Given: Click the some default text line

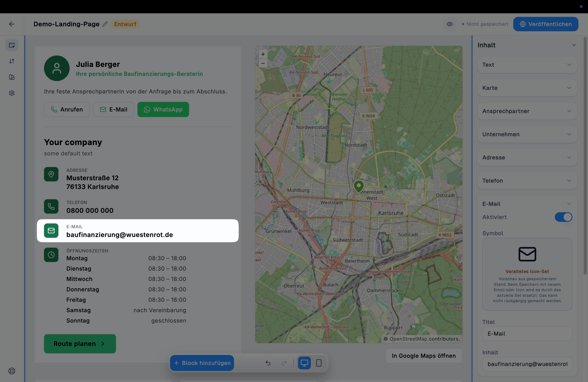Looking at the screenshot, I should click(68, 153).
